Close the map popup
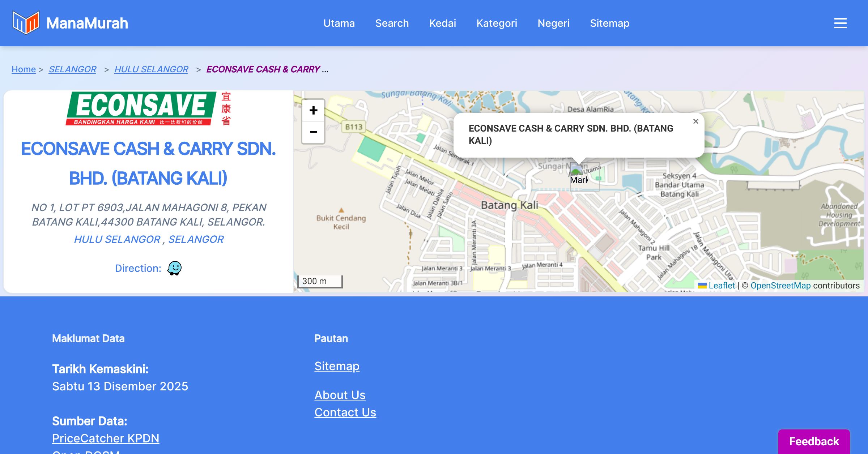Image resolution: width=868 pixels, height=454 pixels. (695, 121)
